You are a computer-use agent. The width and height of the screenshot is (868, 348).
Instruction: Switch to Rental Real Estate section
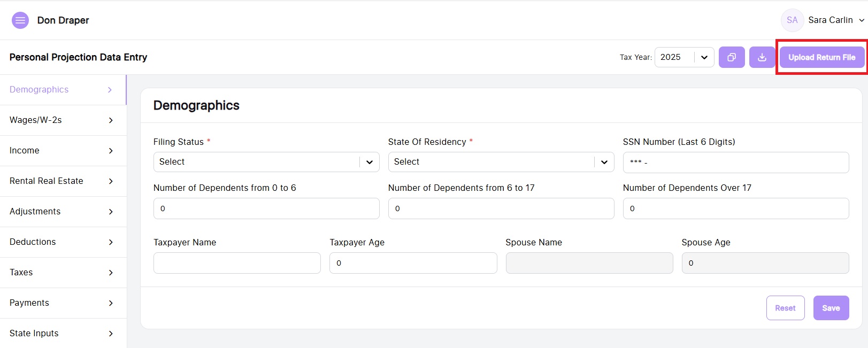tap(47, 181)
